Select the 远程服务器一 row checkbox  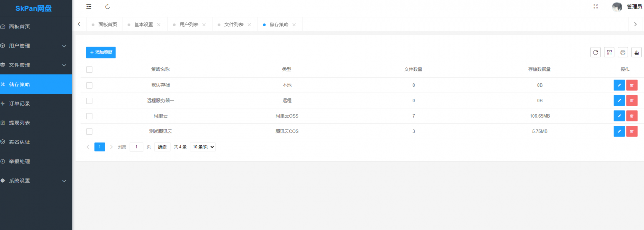89,101
